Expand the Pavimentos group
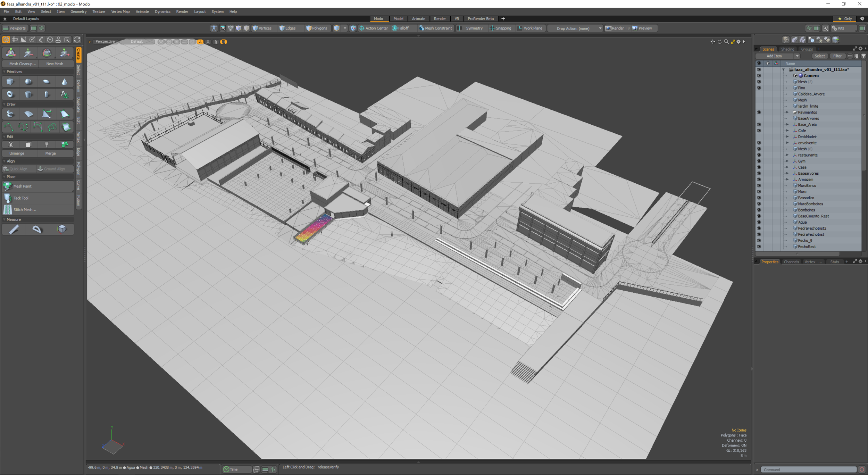Screen dimensions: 868x475 click(787, 112)
